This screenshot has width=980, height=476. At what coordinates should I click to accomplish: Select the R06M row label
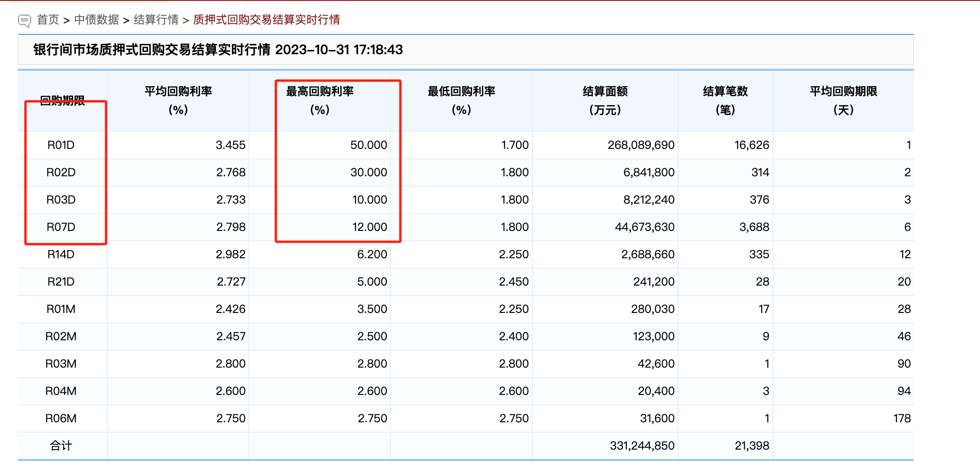61,419
